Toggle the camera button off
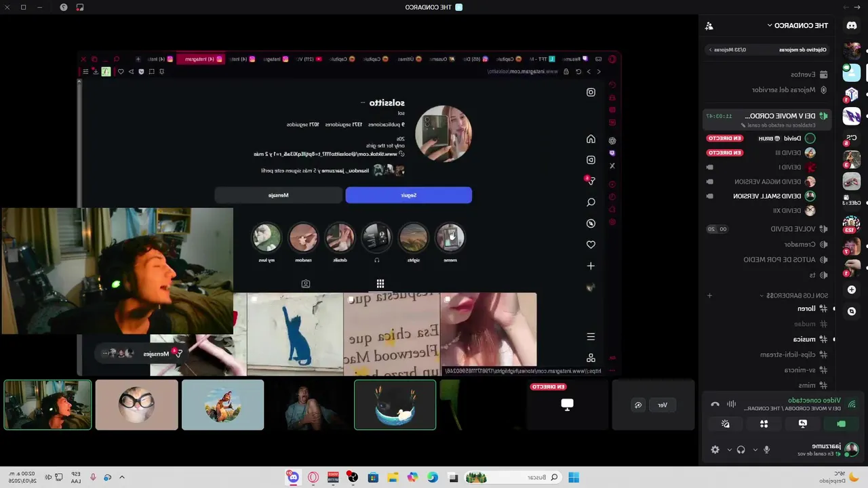Screen dimensions: 868x488 842,424
